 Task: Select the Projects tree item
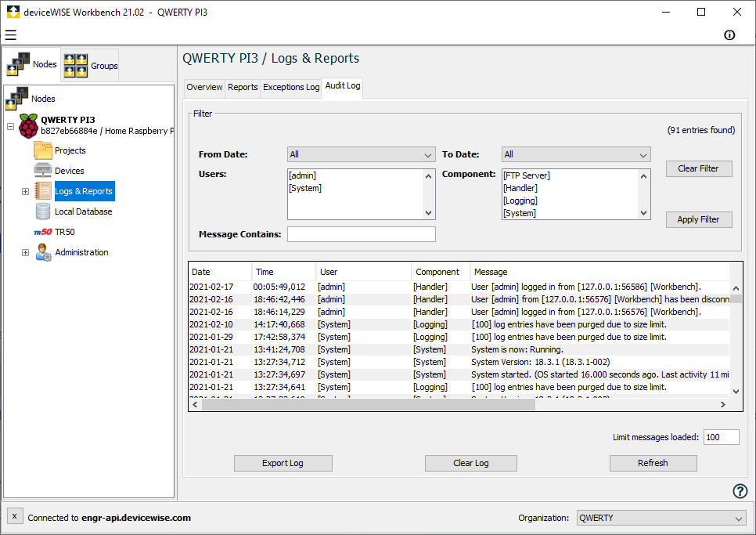[70, 150]
